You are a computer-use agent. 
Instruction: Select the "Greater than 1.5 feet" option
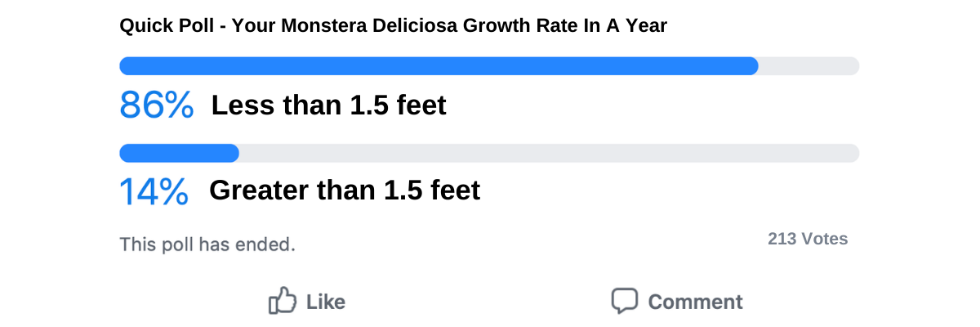coord(344,190)
